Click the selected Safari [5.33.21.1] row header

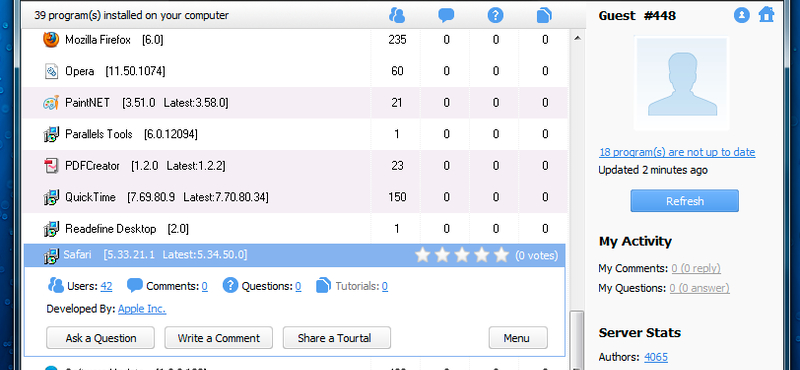pos(295,255)
